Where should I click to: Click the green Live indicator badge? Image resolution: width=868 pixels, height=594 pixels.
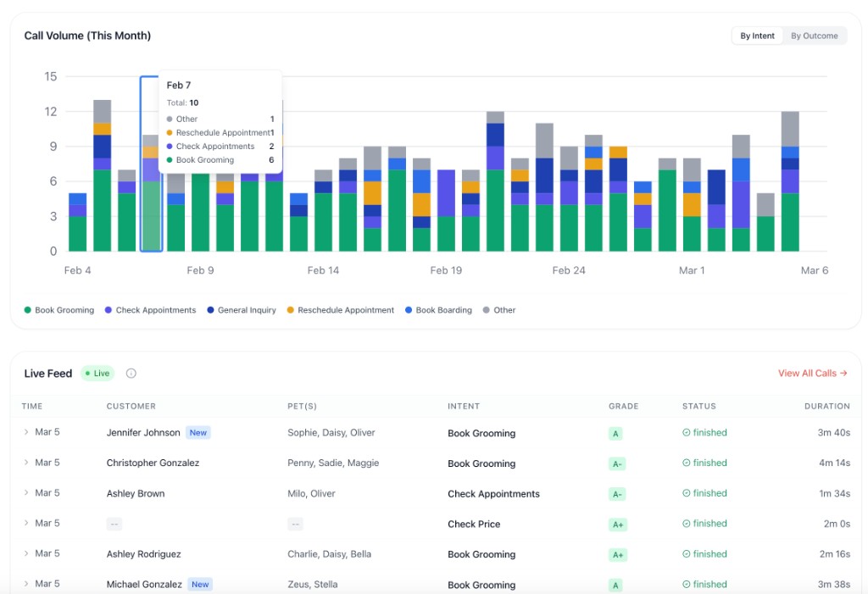point(97,373)
